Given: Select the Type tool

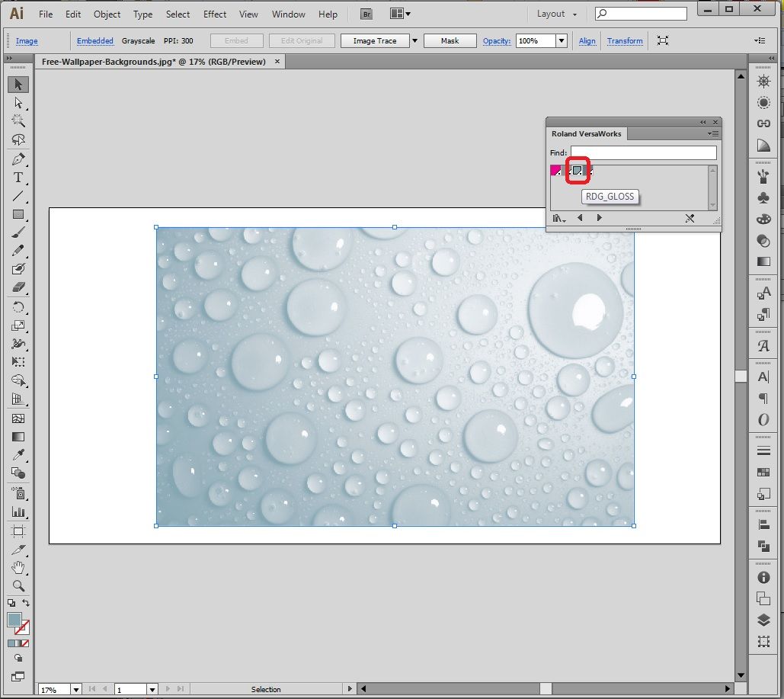Looking at the screenshot, I should coord(18,177).
